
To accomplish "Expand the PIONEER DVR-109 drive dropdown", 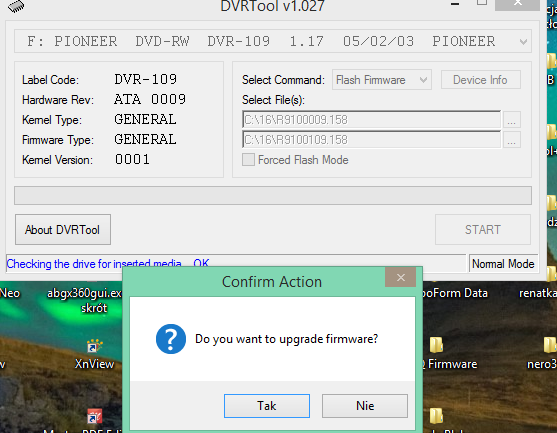I will point(523,42).
